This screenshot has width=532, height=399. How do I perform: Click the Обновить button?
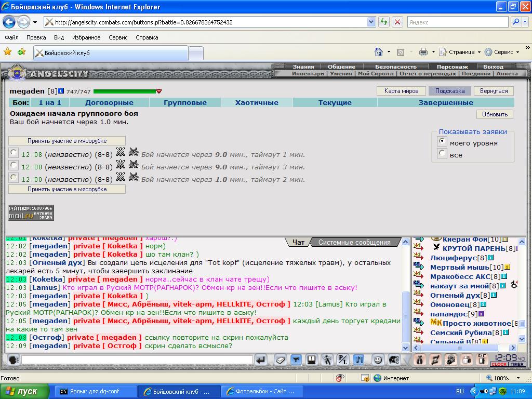click(495, 114)
